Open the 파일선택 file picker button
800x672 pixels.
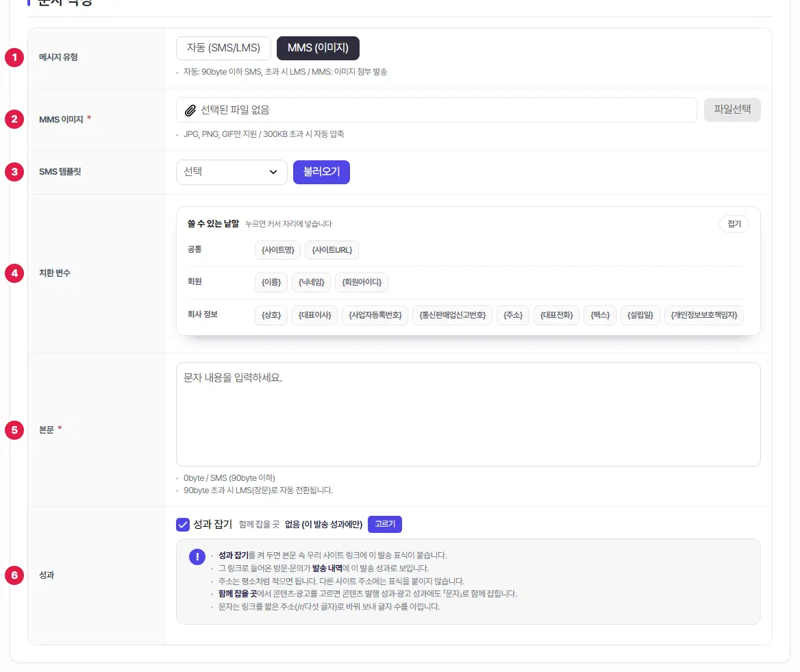pos(732,110)
